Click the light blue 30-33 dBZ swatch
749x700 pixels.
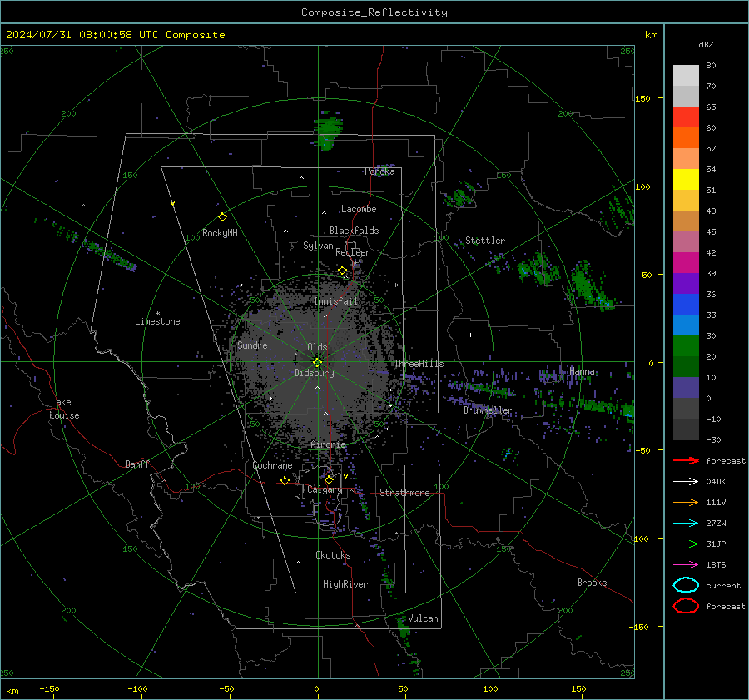(686, 325)
